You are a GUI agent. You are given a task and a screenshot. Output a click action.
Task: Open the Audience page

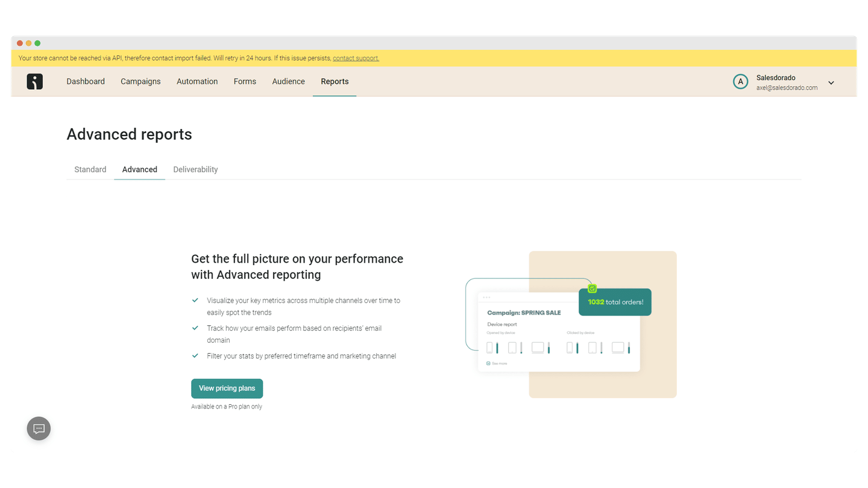288,81
